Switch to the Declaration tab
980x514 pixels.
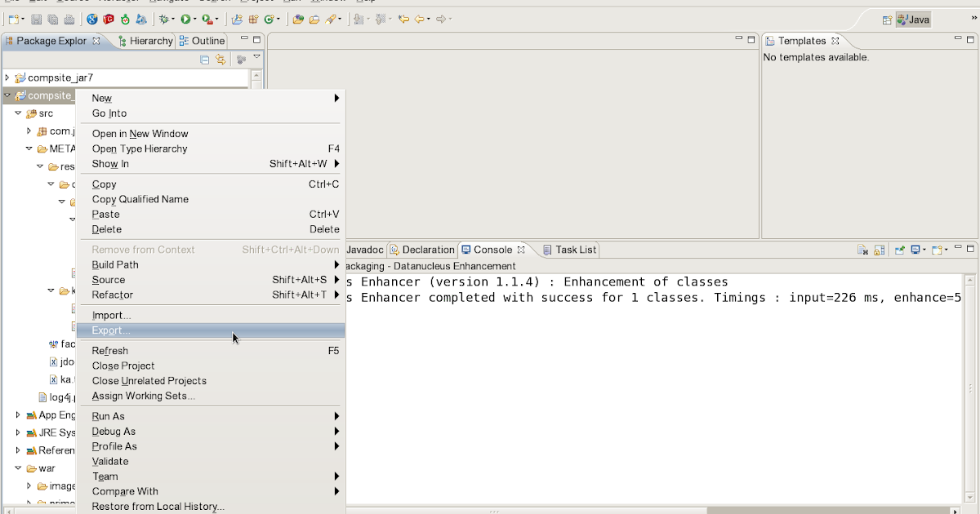pos(421,250)
